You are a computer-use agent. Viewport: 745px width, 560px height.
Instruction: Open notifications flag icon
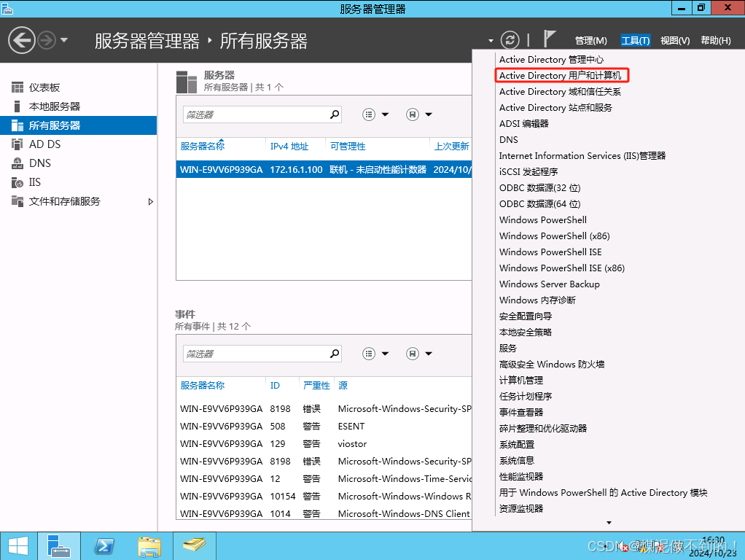tap(549, 39)
